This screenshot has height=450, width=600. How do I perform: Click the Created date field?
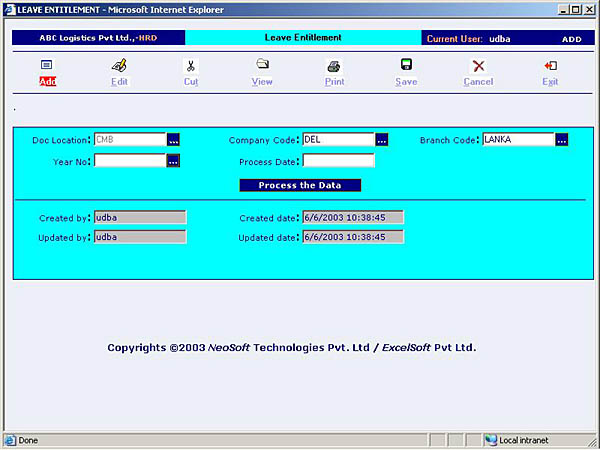pos(353,217)
